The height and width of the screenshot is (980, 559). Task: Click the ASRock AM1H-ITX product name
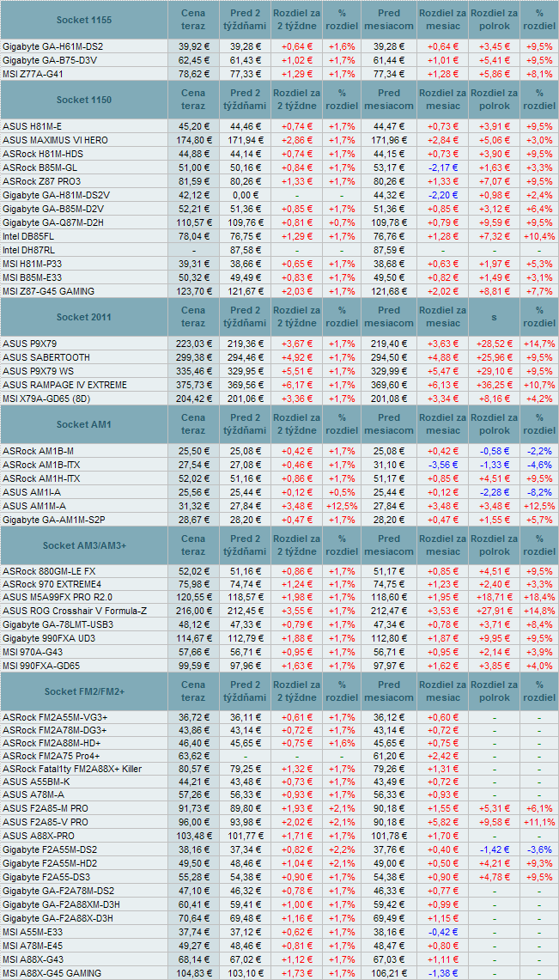point(40,478)
